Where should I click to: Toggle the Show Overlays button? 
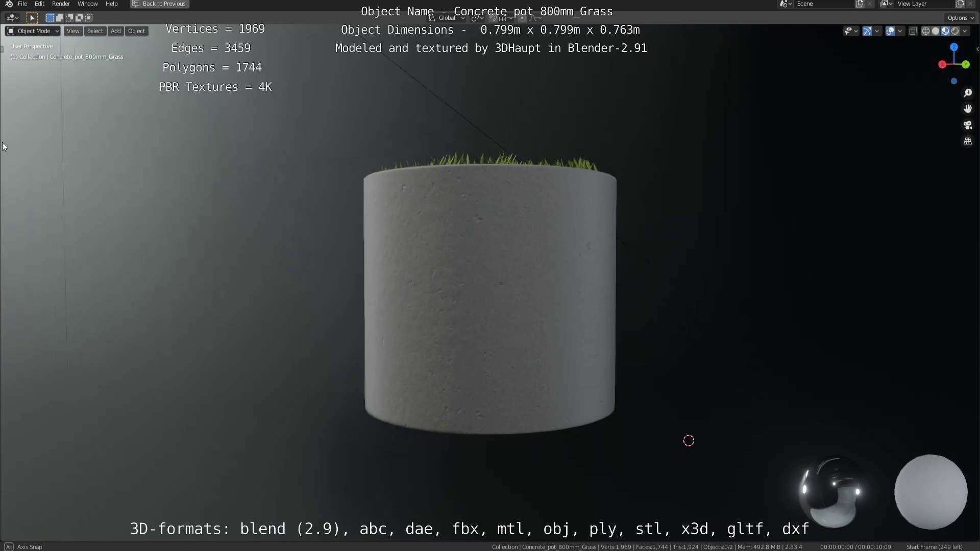point(890,31)
